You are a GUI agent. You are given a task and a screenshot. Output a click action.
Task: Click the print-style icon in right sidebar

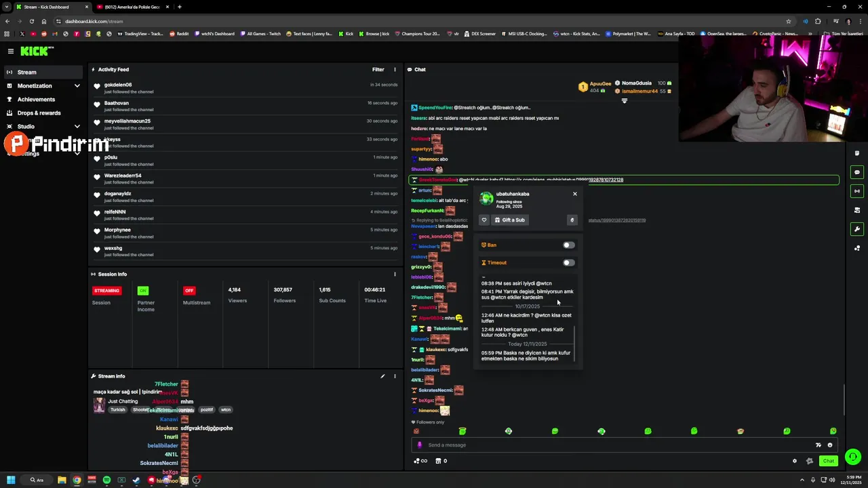(x=857, y=210)
